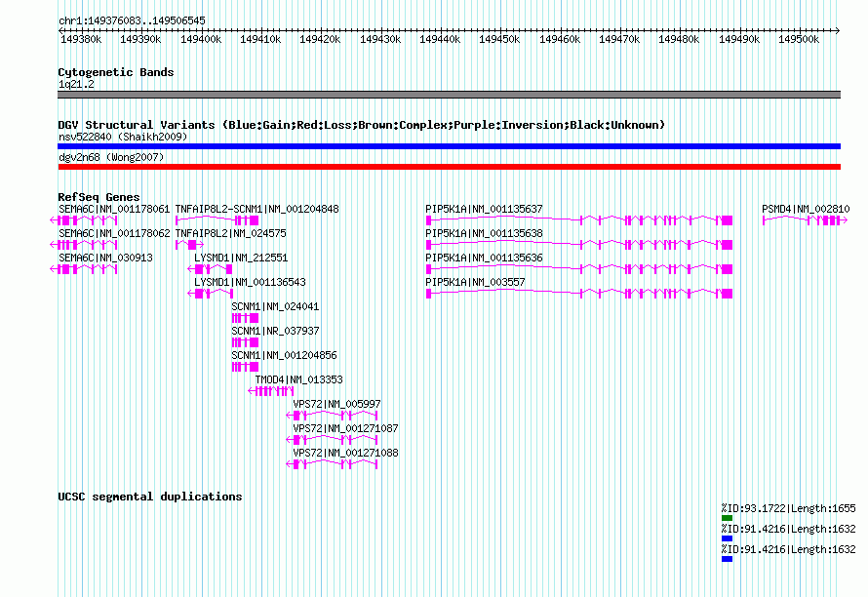
Task: Click the TNFAIP8L2 NM_024575 transcript glyph
Action: [189, 245]
